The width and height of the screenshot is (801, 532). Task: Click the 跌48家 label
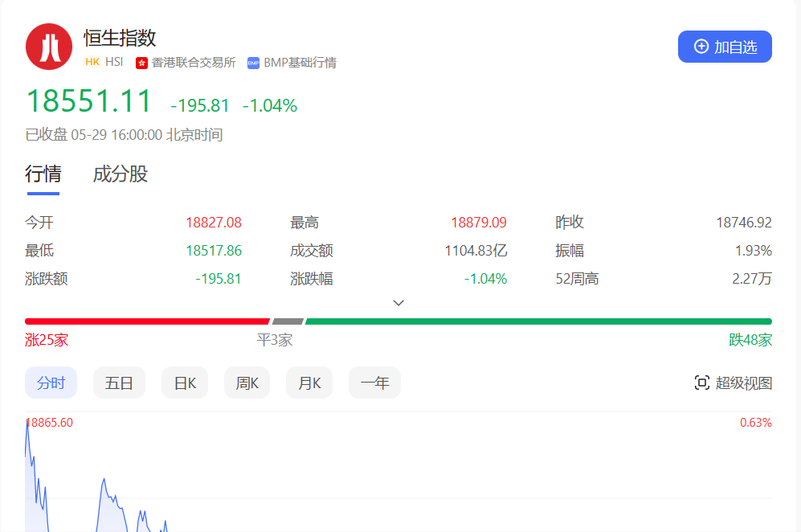click(x=750, y=340)
